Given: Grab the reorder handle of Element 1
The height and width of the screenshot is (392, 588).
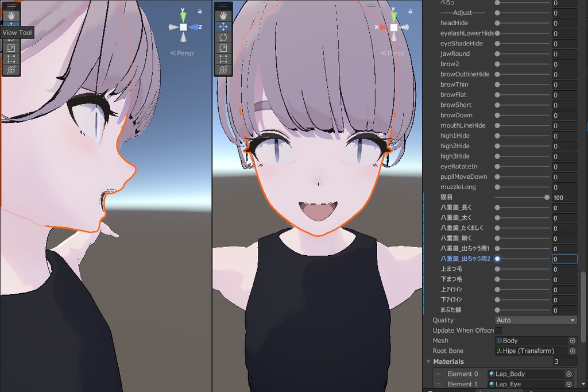Looking at the screenshot, I should tap(437, 384).
